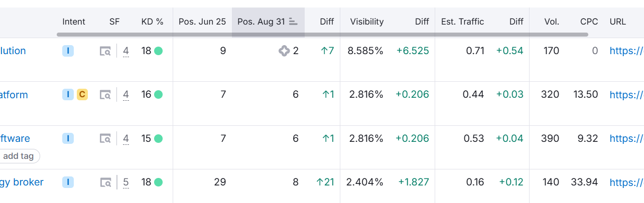Click the AI Overview icon beside position 2
The width and height of the screenshot is (644, 203).
[284, 51]
